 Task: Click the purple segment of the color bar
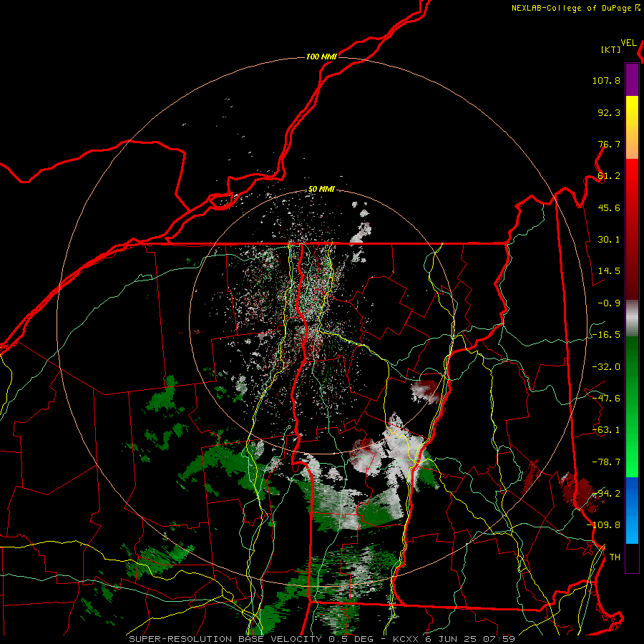tap(632, 79)
